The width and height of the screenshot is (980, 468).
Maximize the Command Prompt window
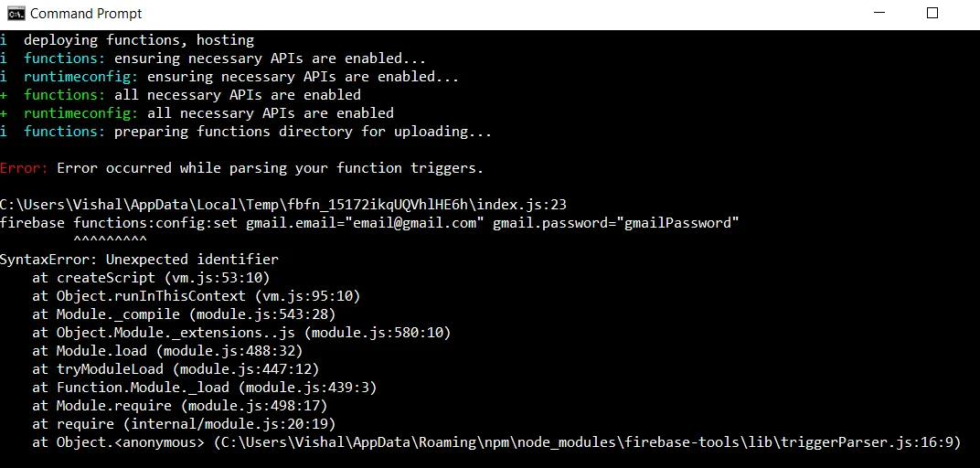[932, 14]
